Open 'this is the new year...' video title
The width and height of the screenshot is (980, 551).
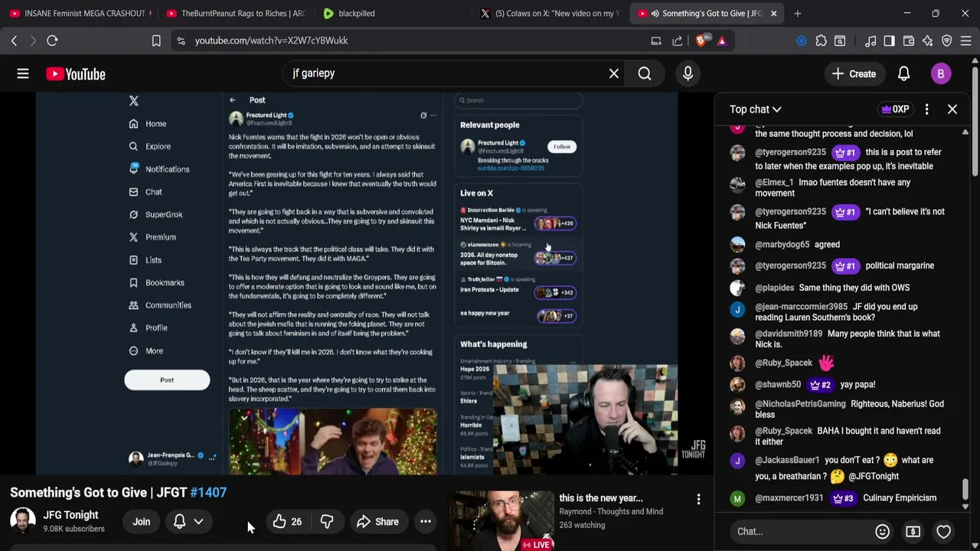[x=600, y=498]
